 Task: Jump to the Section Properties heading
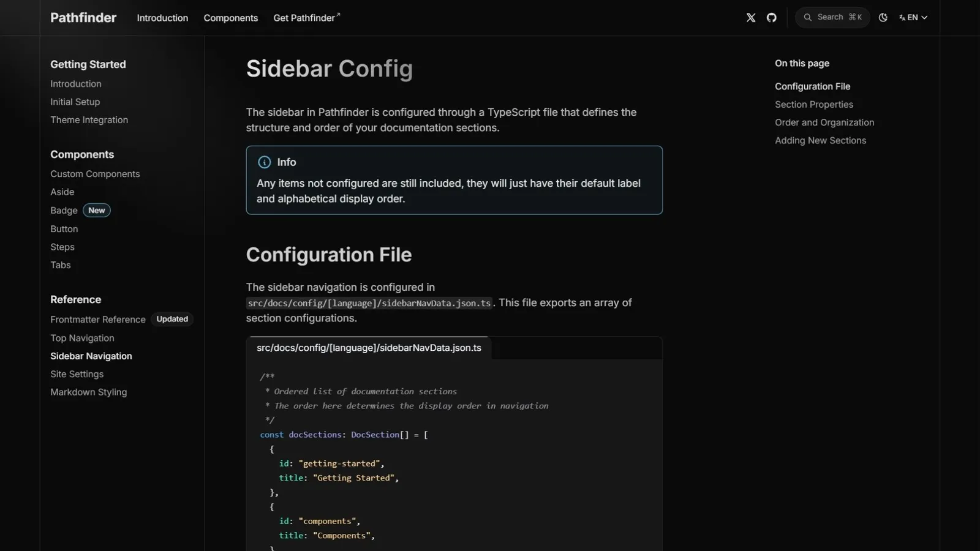tap(813, 105)
